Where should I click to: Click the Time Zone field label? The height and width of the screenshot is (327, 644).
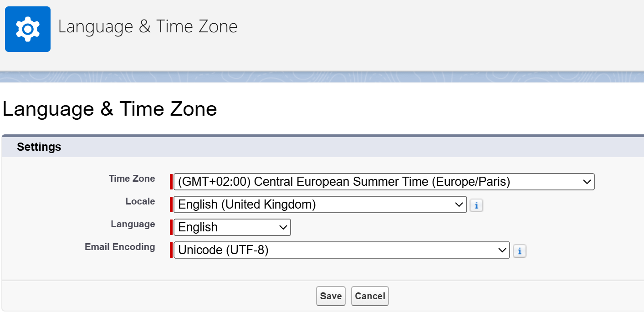132,179
